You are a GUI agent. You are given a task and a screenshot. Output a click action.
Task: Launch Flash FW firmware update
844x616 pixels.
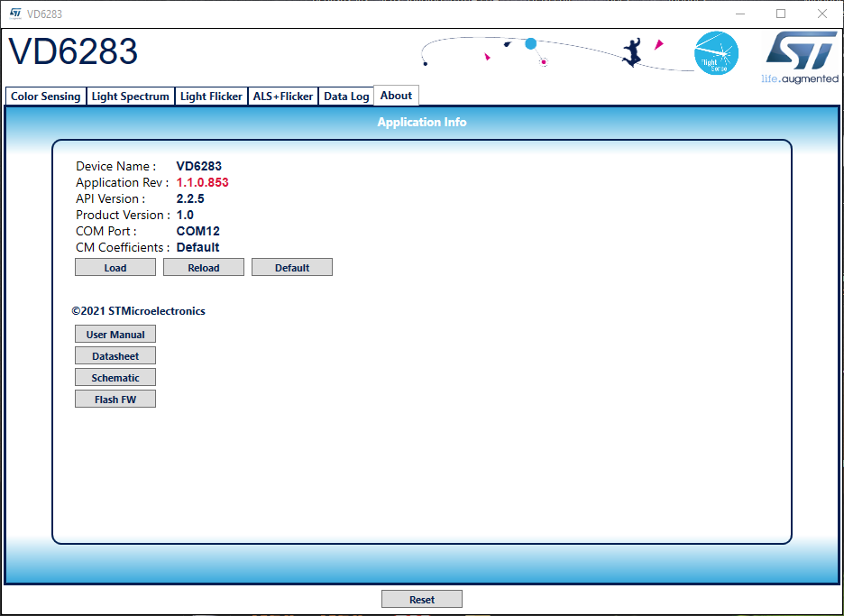tap(115, 399)
